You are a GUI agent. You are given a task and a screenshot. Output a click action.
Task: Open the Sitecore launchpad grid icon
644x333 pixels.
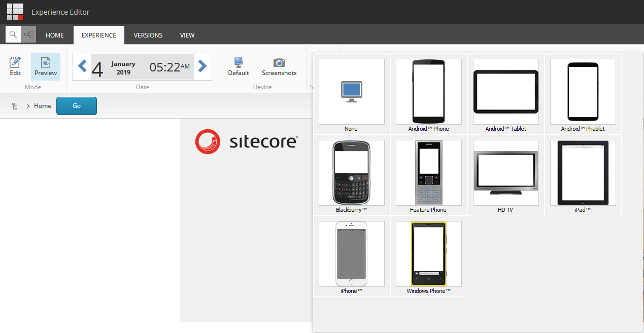coord(15,12)
